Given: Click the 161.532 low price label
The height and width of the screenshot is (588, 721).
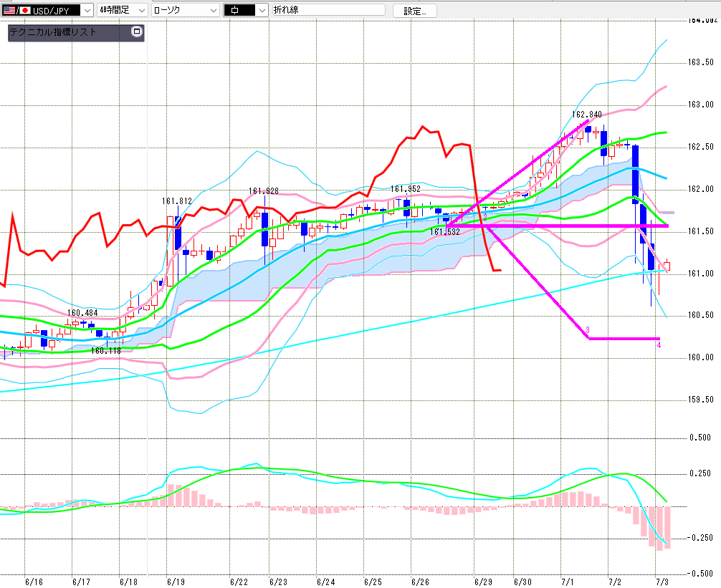Looking at the screenshot, I should [445, 232].
